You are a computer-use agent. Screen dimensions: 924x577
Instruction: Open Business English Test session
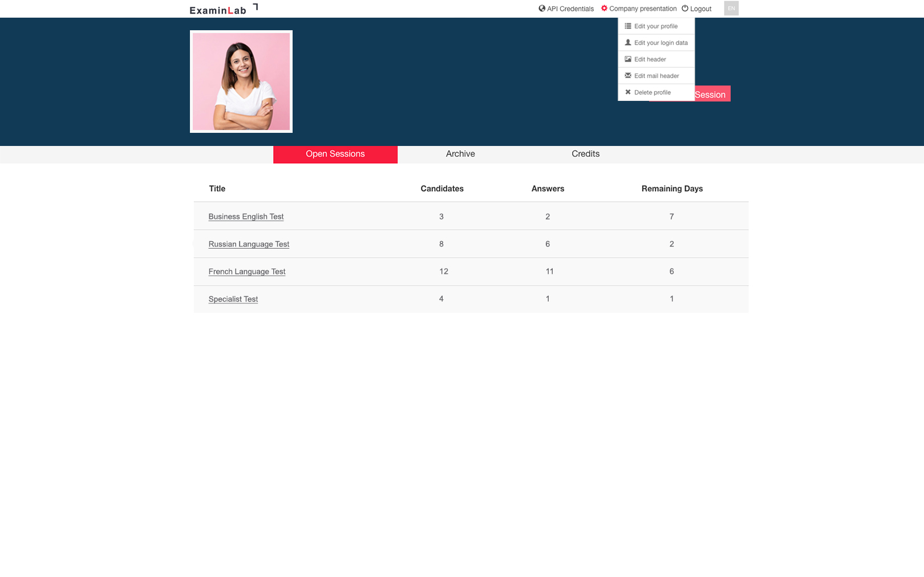[x=246, y=217]
